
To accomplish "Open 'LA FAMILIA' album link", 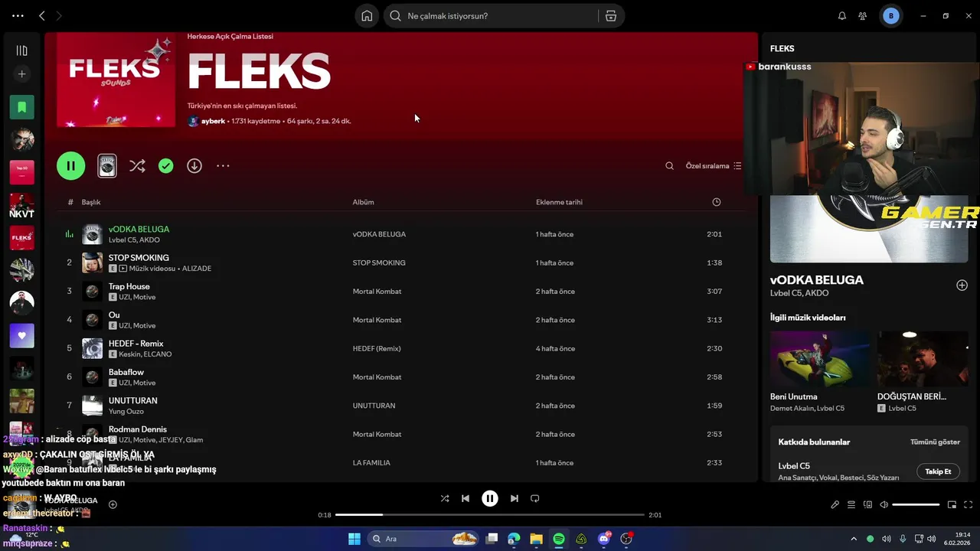I will [x=371, y=462].
